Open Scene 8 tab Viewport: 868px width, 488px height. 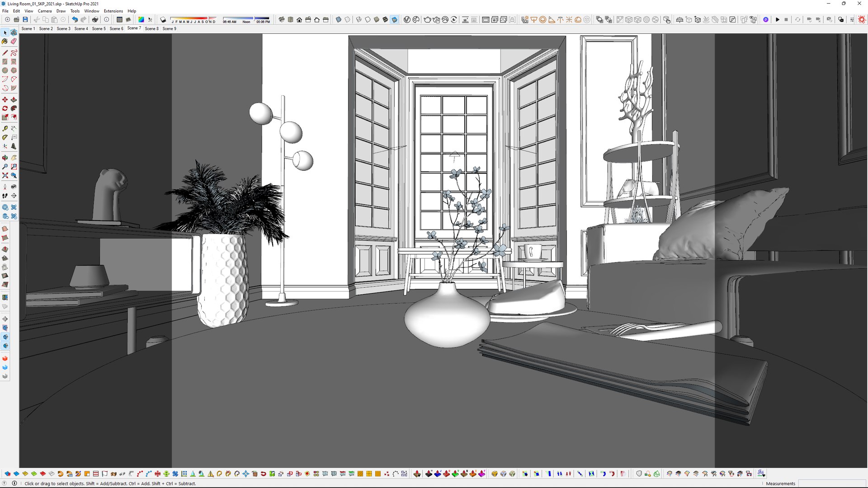151,28
